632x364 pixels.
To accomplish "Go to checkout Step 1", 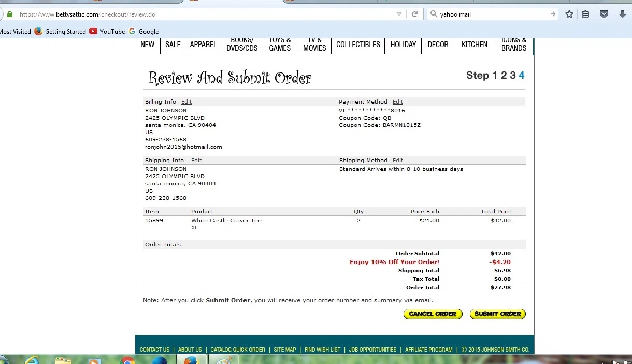I will (495, 76).
